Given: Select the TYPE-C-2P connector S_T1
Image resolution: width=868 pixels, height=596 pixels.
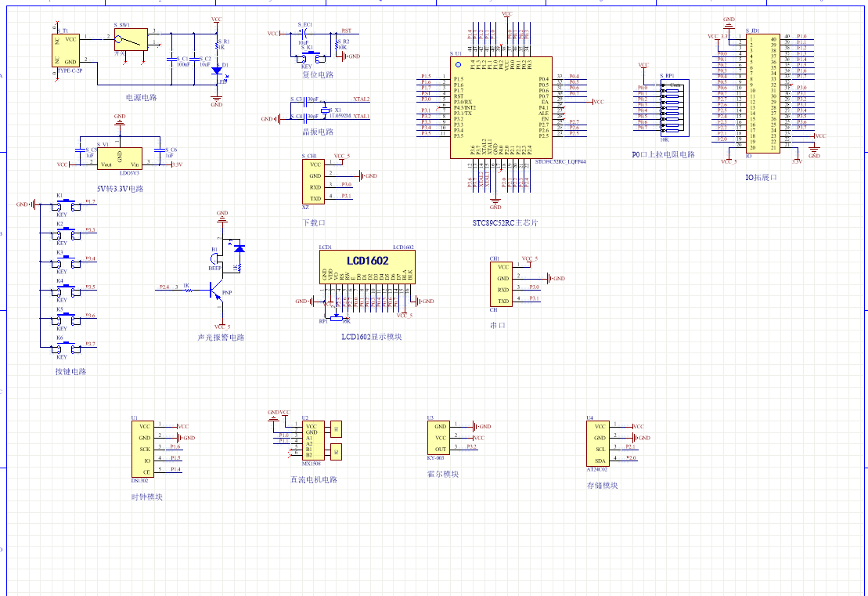Looking at the screenshot, I should tap(67, 50).
